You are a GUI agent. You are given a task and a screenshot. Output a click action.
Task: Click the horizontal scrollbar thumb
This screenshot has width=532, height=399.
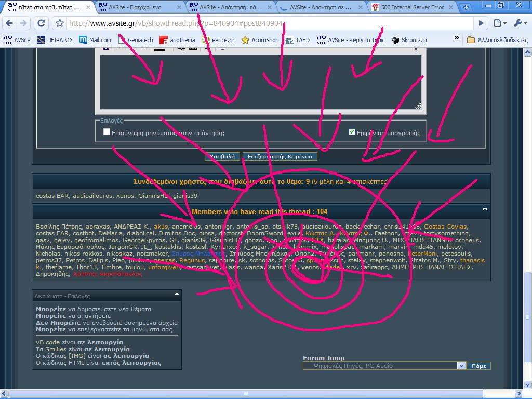pos(247,394)
